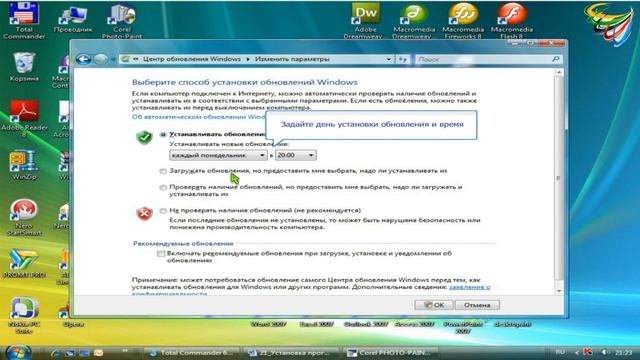Click the window scrollbar down arrow
Viewport: 640px width, 360px height.
[559, 291]
